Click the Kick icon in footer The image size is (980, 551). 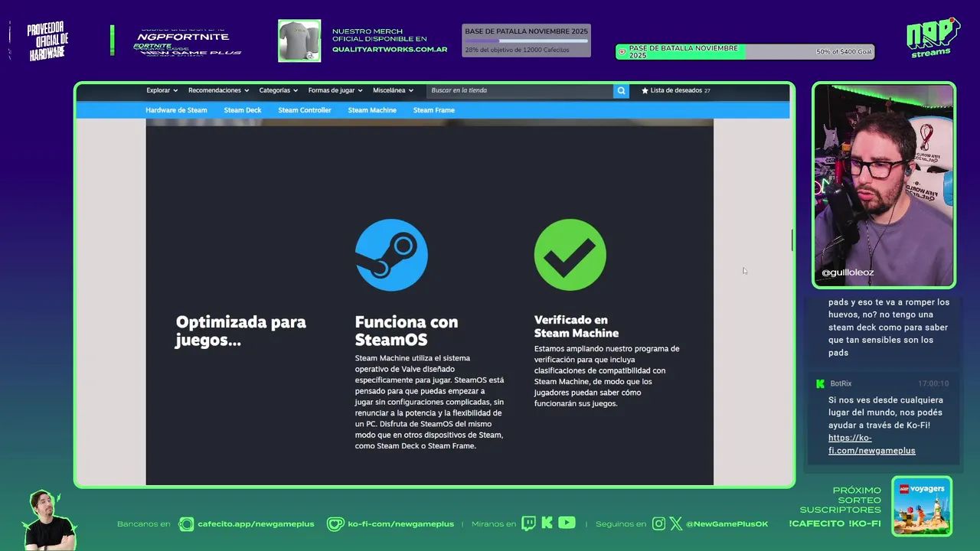point(547,523)
